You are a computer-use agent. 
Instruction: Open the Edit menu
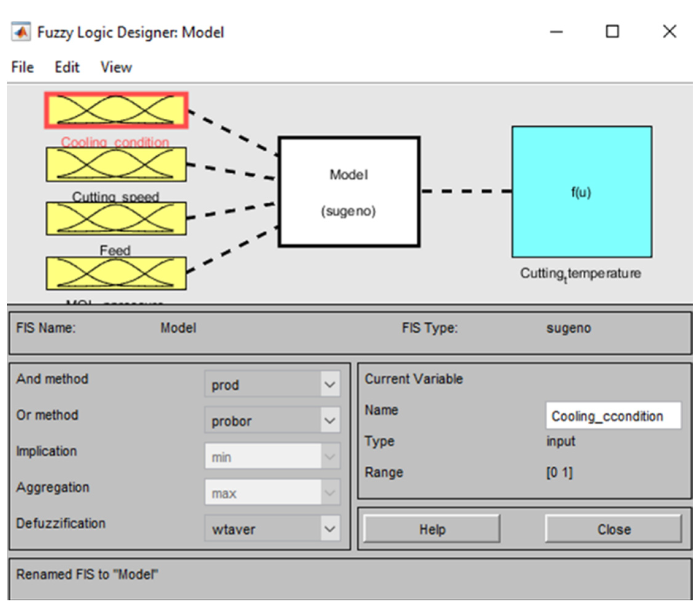click(67, 67)
